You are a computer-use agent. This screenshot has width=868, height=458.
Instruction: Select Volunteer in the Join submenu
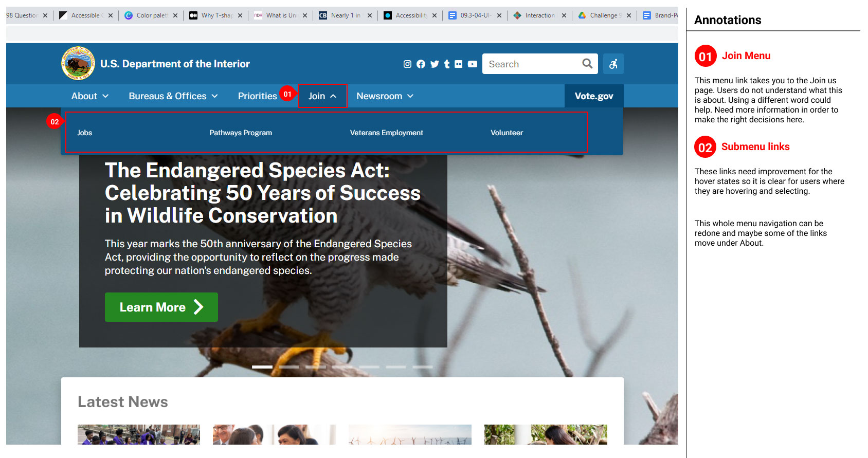(x=507, y=133)
